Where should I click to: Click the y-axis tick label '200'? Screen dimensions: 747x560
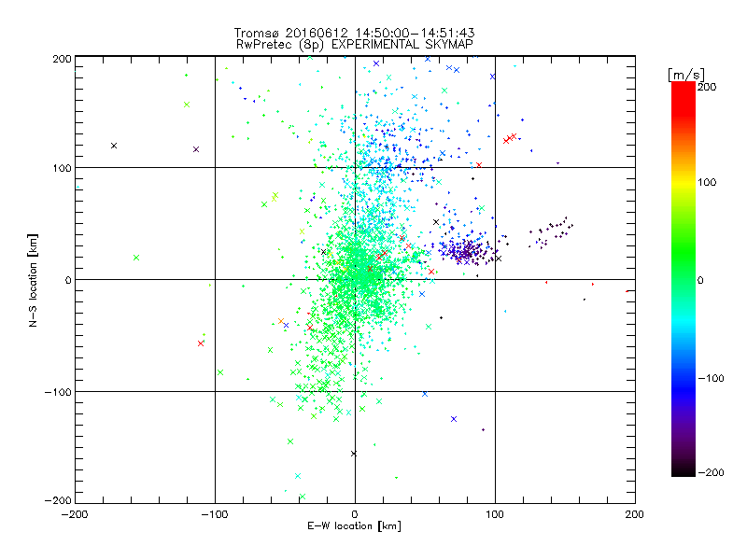click(62, 59)
